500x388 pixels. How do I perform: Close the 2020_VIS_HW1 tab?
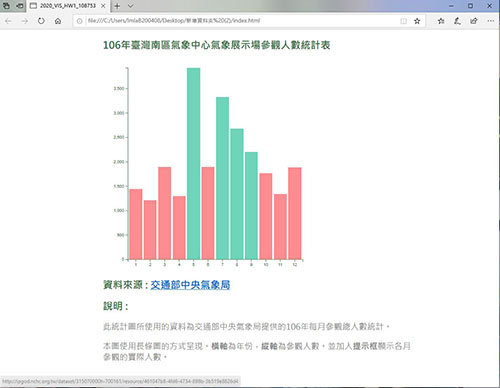(103, 6)
